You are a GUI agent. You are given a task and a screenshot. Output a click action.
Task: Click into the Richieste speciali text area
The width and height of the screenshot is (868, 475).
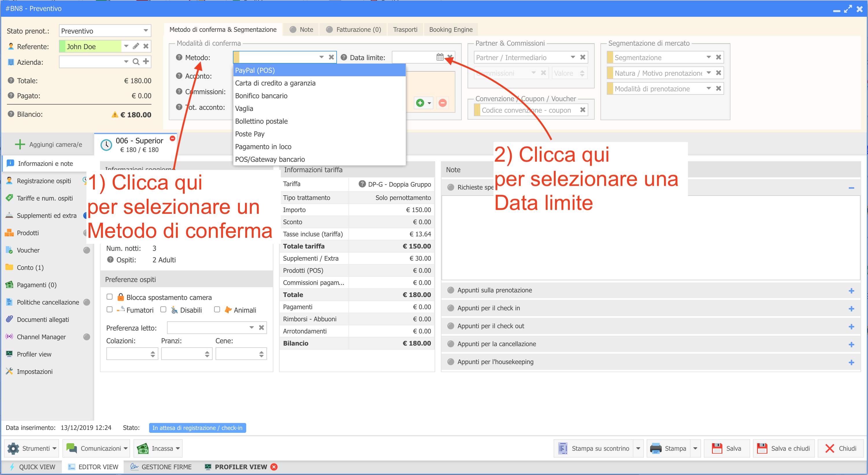tap(650, 237)
